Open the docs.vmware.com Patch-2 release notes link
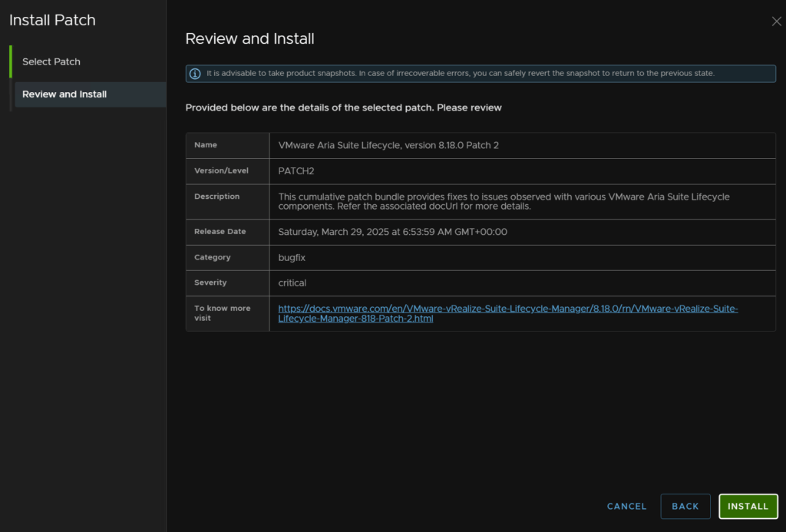Viewport: 786px width, 532px height. (508, 313)
